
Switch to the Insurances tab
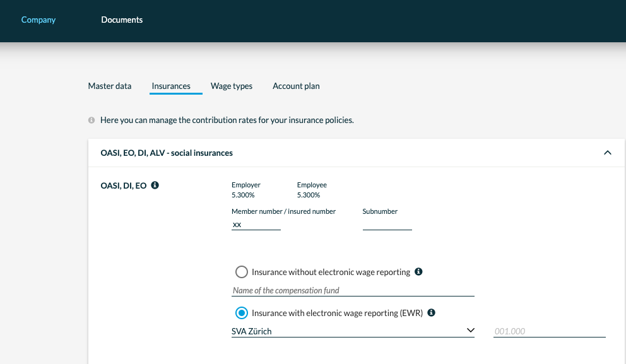point(171,86)
